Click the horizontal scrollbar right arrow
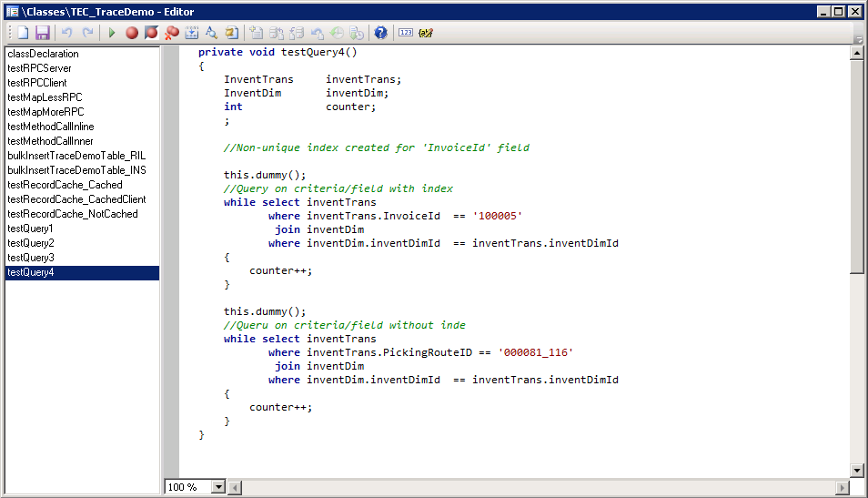 click(842, 487)
